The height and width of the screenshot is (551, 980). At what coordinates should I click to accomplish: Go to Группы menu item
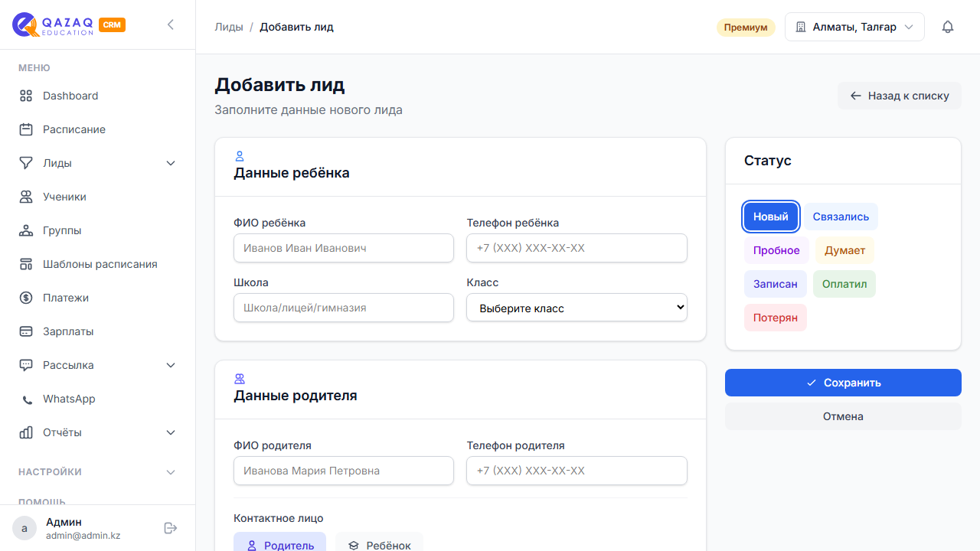(98, 230)
